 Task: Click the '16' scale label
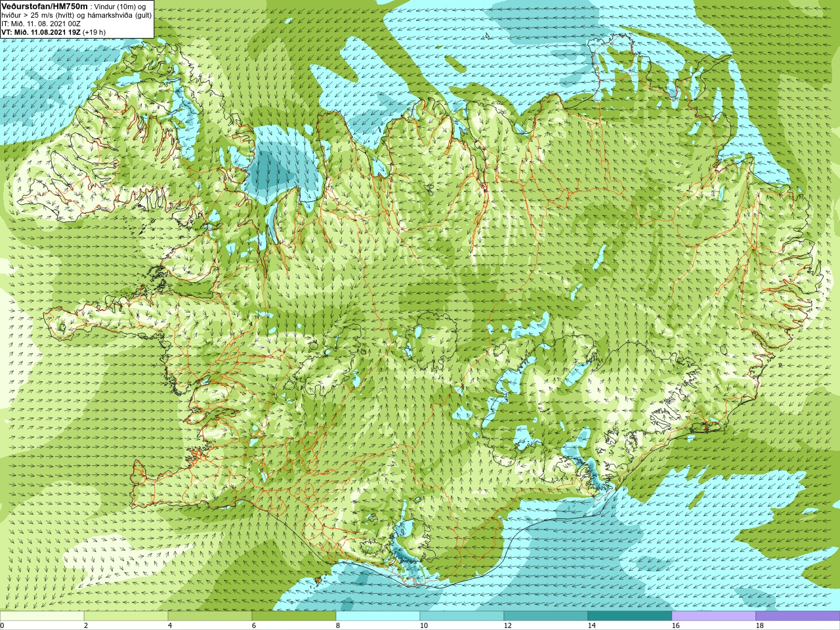click(x=675, y=626)
